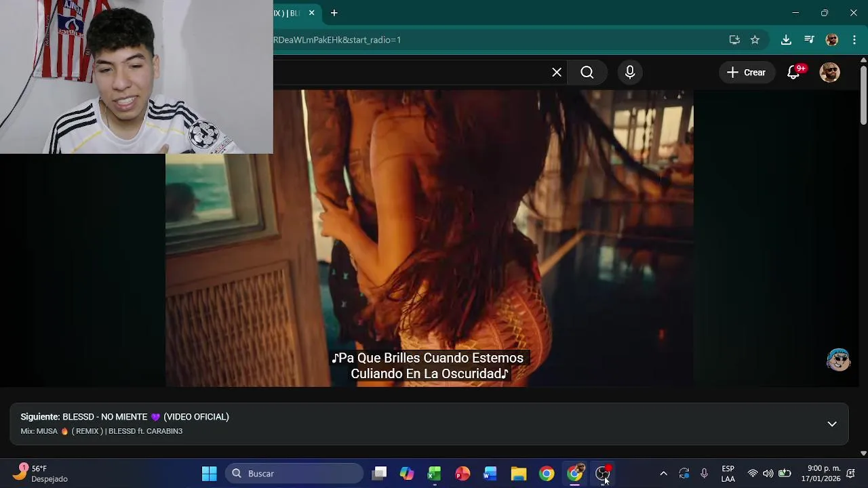Click the install app icon in address bar
This screenshot has width=868, height=488.
[x=734, y=40]
